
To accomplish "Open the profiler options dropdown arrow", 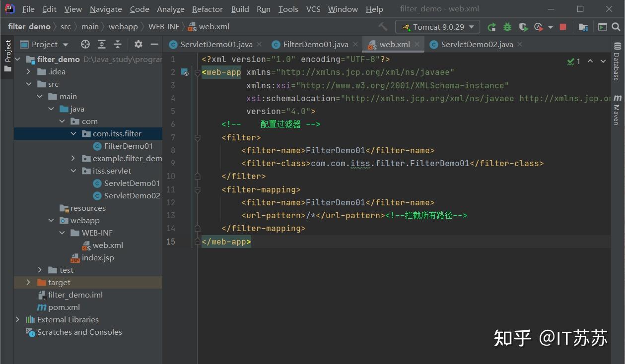I will (550, 27).
